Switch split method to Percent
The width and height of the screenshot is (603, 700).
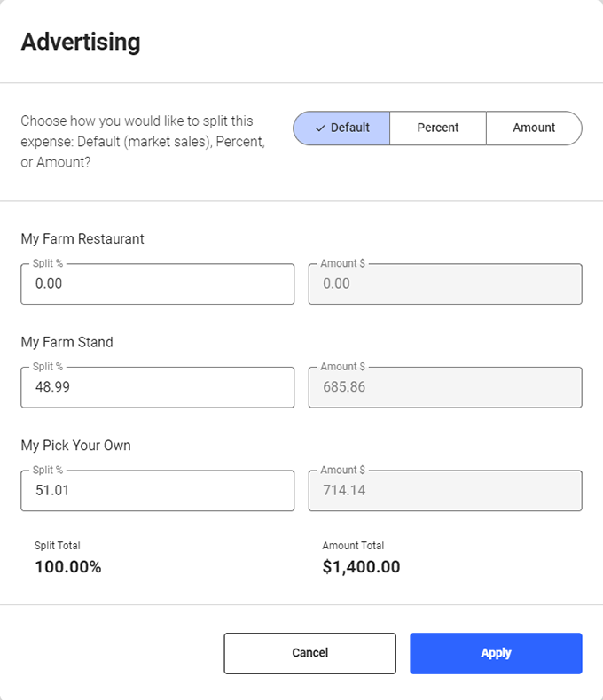438,128
